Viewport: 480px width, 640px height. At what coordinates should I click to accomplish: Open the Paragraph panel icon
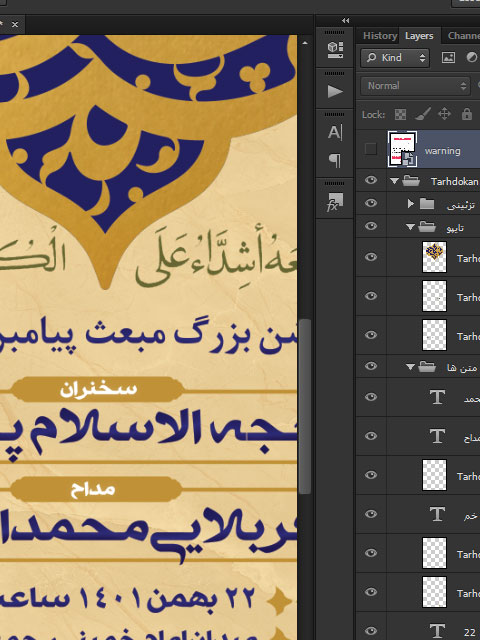pyautogui.click(x=335, y=160)
